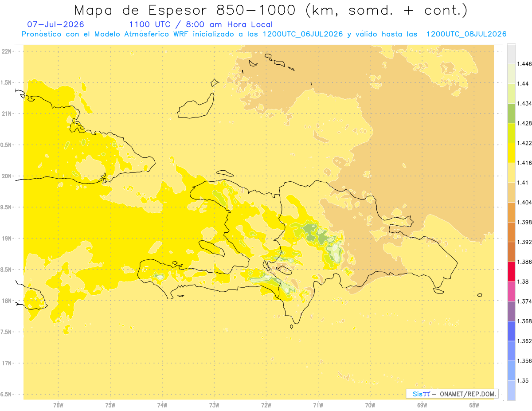Click the 74W longitude label
532x411 pixels.
tap(162, 405)
